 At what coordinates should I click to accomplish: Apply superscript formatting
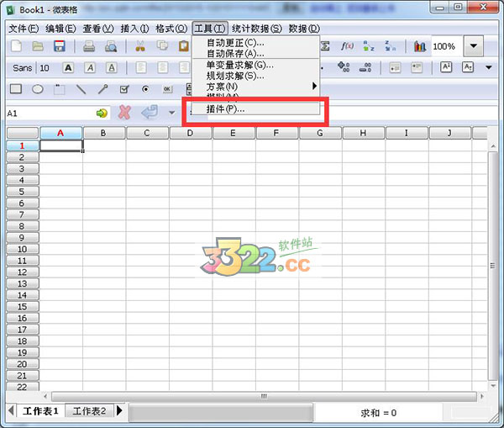tap(446, 67)
